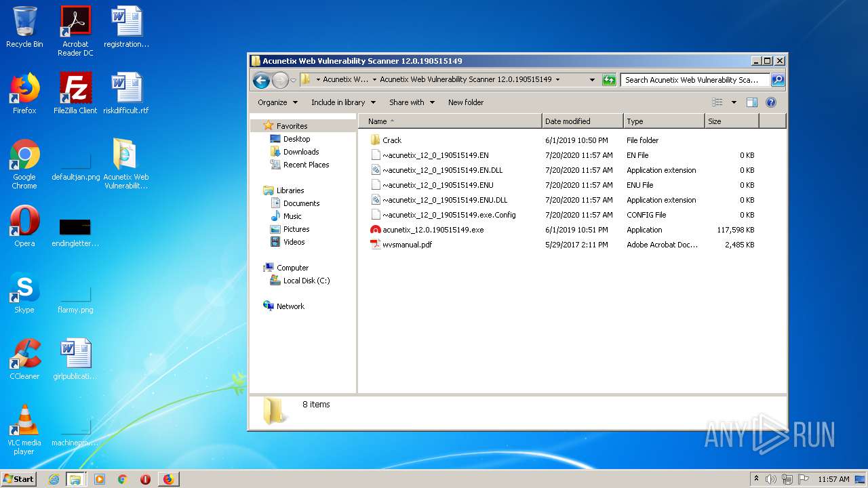Launch Firefox desktop shortcut
Image resolution: width=868 pixels, height=488 pixels.
click(x=24, y=94)
